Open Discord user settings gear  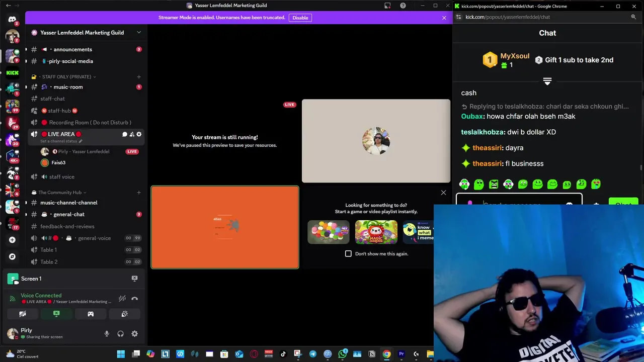134,333
